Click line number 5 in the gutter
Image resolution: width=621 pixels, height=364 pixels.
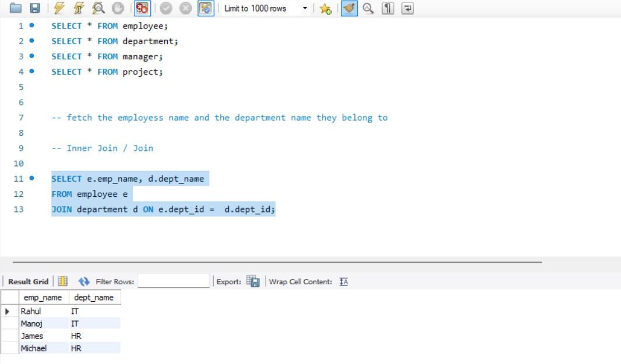[21, 87]
